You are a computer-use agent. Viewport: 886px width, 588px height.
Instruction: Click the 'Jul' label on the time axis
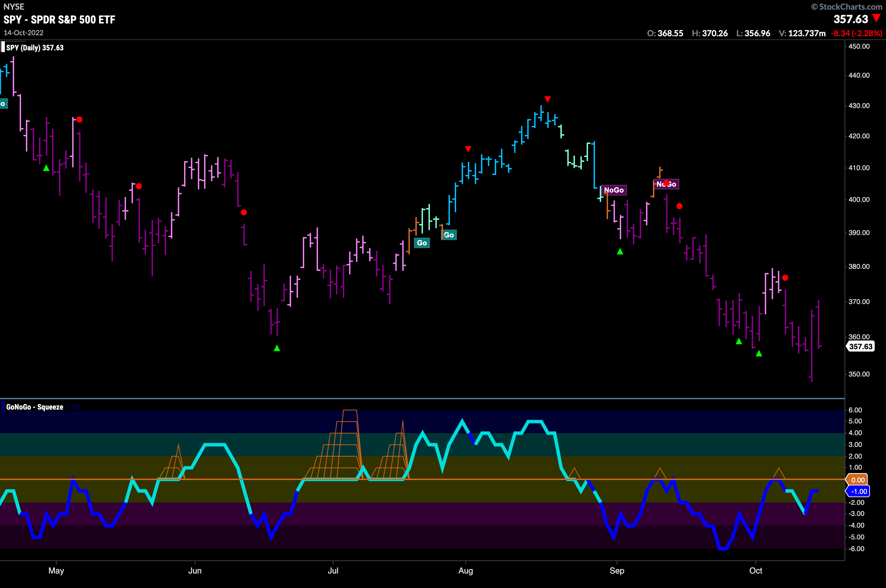(333, 571)
